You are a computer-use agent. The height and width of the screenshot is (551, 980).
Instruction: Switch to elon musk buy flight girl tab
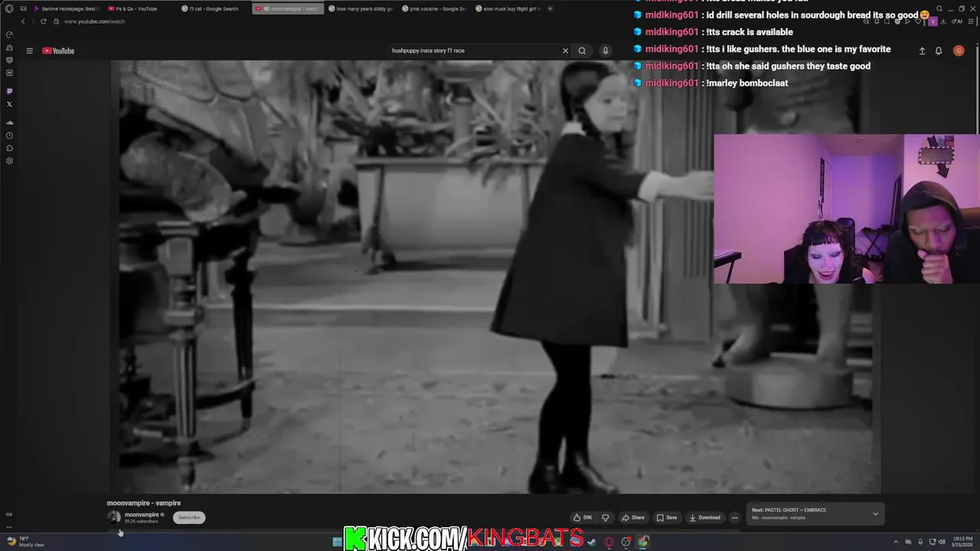coord(508,8)
